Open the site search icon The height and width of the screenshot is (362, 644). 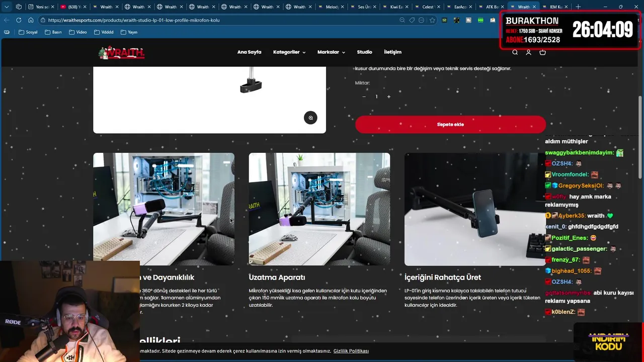(x=515, y=52)
